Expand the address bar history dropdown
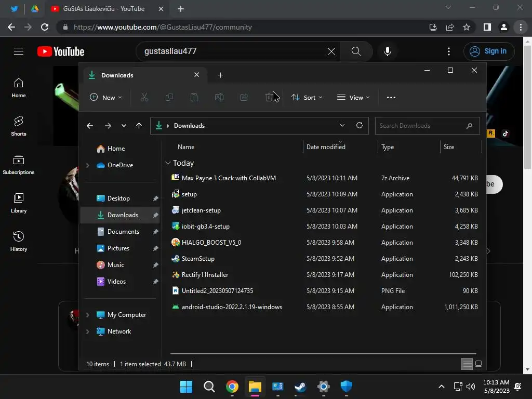The image size is (532, 399). coord(342,125)
